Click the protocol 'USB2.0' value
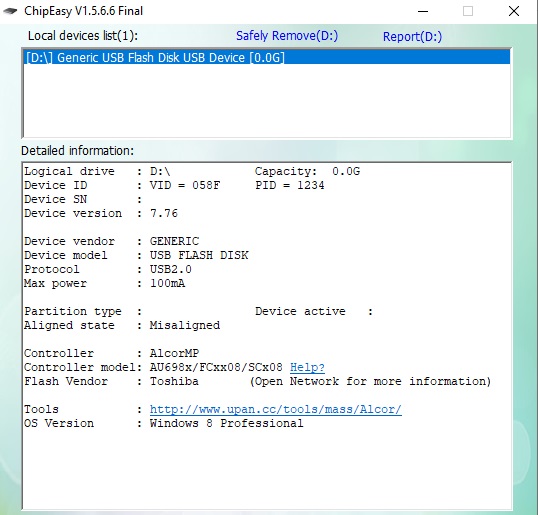This screenshot has width=538, height=515. tap(171, 269)
